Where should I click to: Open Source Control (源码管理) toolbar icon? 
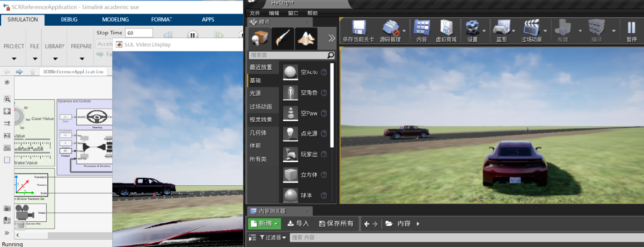(x=390, y=27)
